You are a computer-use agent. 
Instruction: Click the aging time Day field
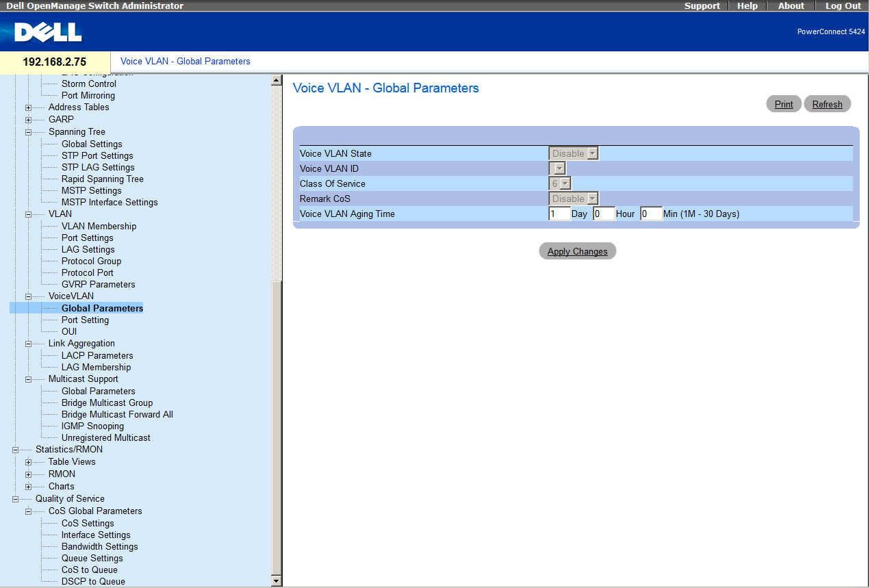pyautogui.click(x=559, y=214)
